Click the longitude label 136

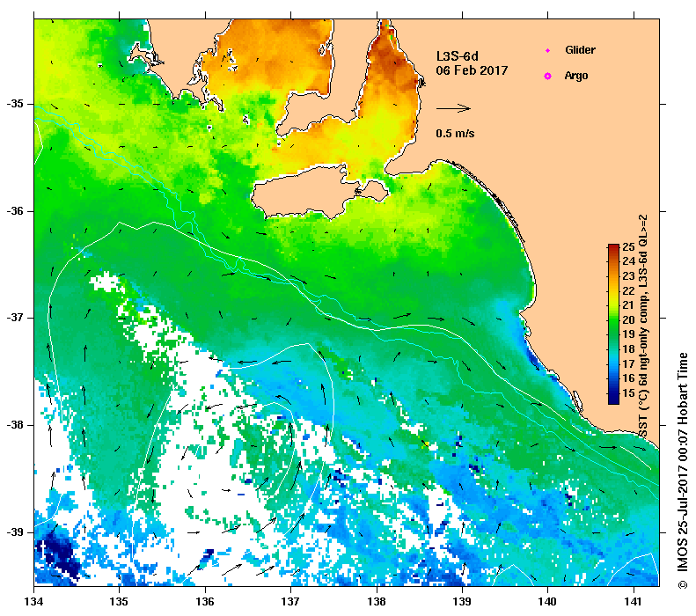pyautogui.click(x=205, y=602)
